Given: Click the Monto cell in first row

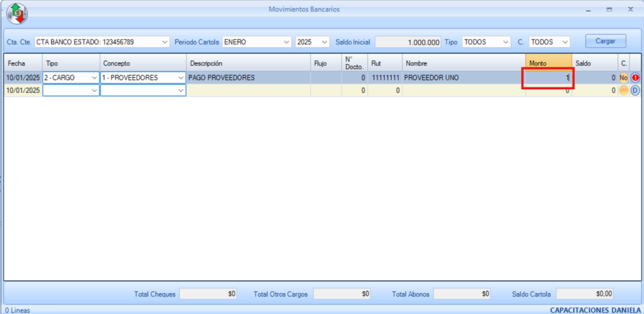Looking at the screenshot, I should pyautogui.click(x=548, y=78).
